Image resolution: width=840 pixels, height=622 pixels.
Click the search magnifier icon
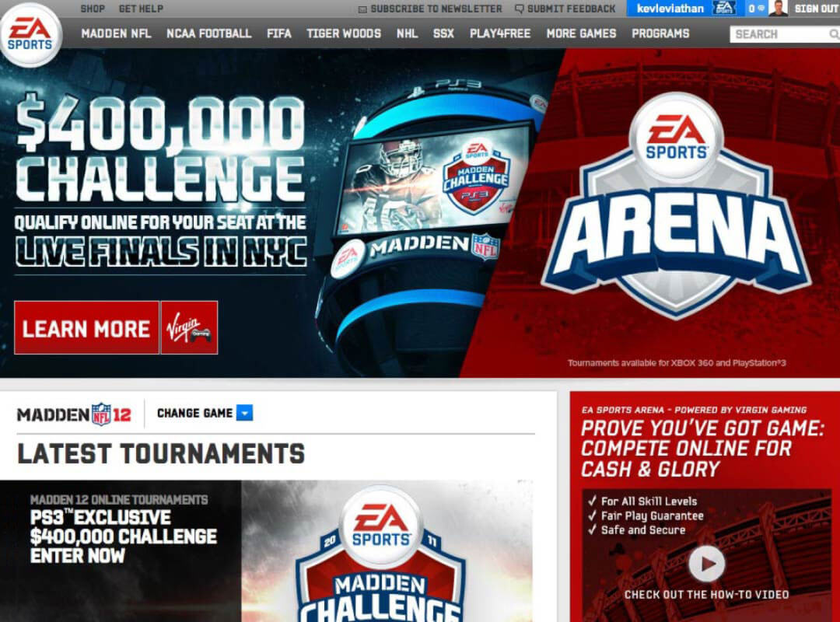point(833,34)
